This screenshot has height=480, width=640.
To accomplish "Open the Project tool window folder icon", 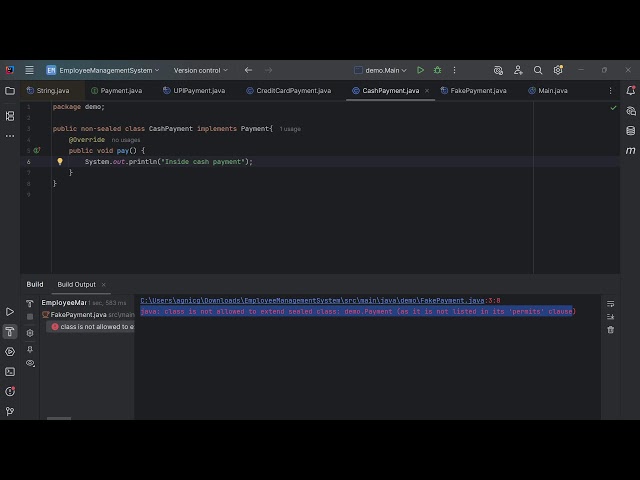I will (10, 91).
